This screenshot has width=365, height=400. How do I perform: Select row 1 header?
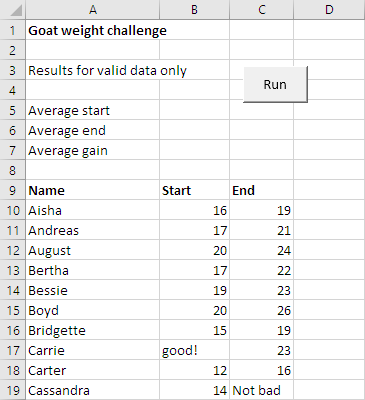[x=13, y=30]
